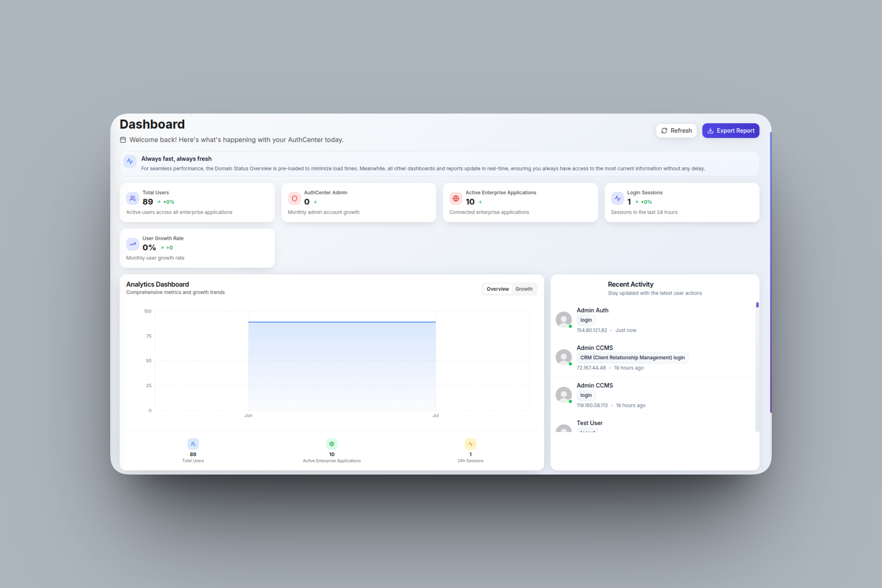Click the pulse icon beside Always fast, always fresh

[130, 161]
